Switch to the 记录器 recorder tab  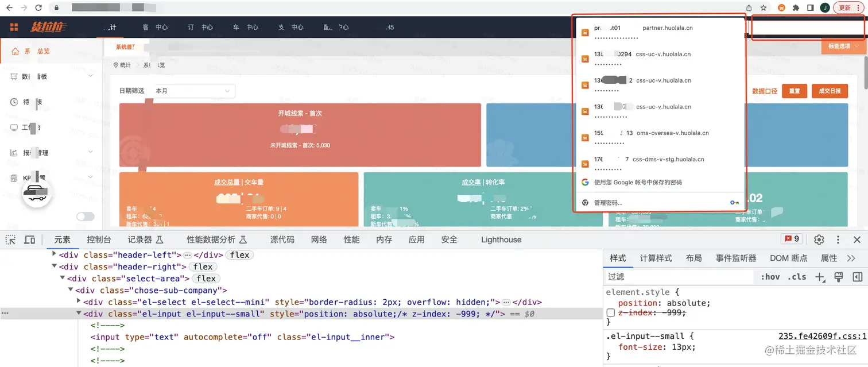(x=146, y=239)
